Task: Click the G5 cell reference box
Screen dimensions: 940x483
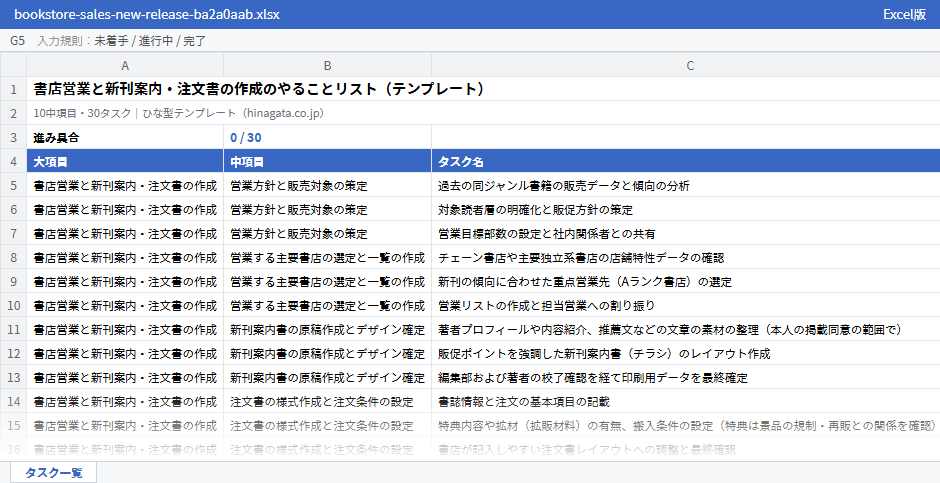Action: 17,41
